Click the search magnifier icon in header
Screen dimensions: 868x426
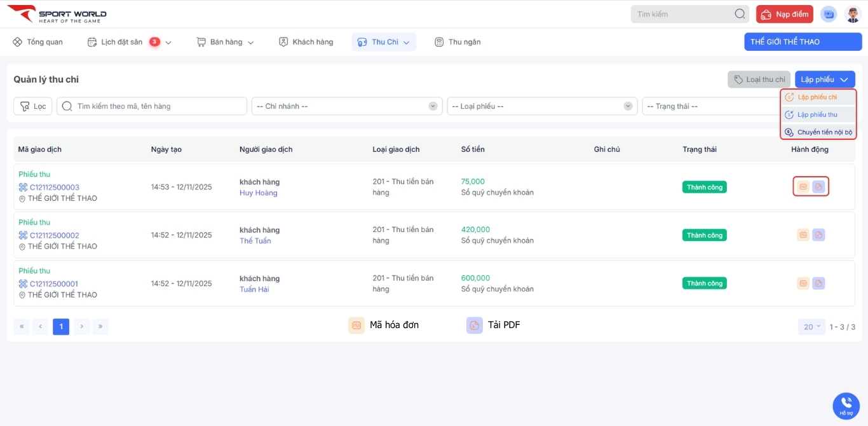pyautogui.click(x=740, y=14)
